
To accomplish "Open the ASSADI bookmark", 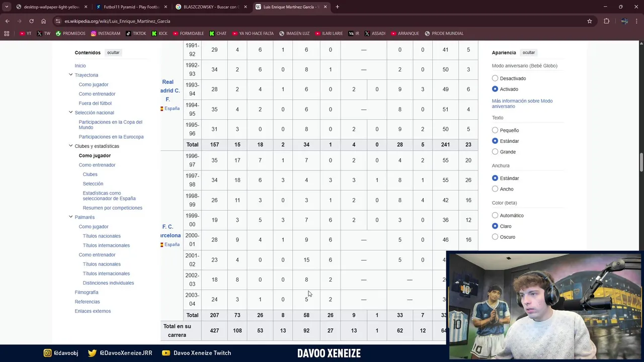I will (x=375, y=34).
